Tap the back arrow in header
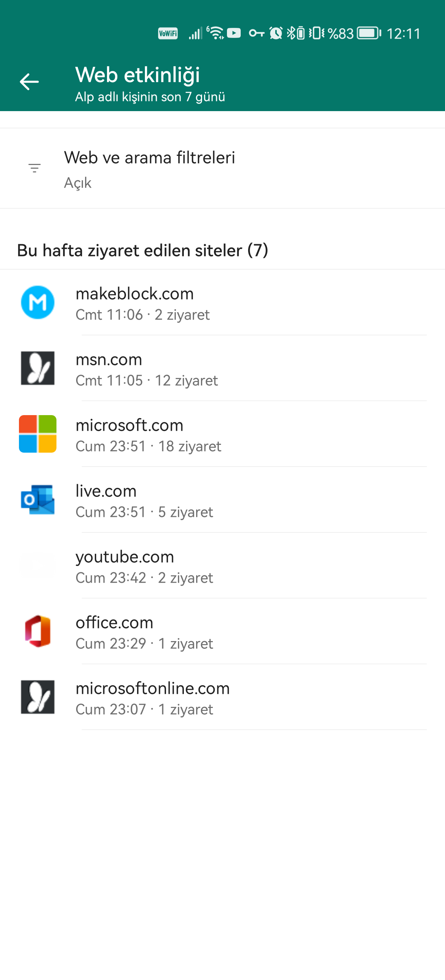The width and height of the screenshot is (445, 980). coord(29,82)
